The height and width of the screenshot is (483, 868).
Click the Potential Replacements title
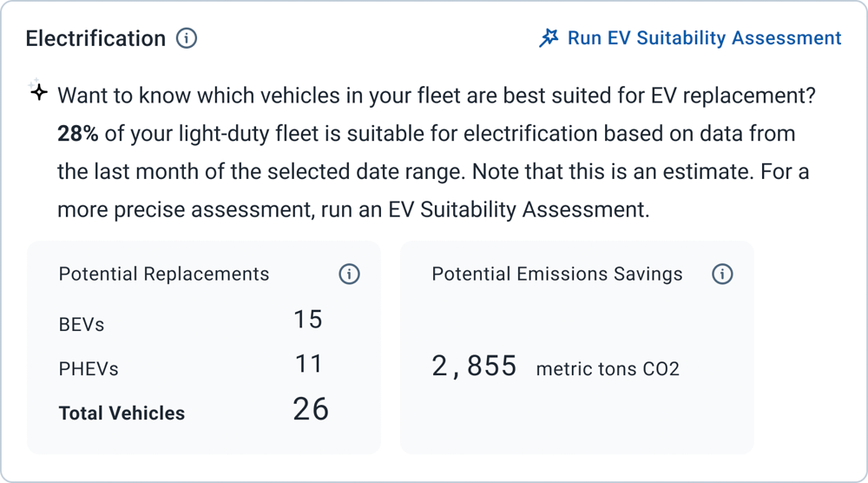(x=164, y=274)
